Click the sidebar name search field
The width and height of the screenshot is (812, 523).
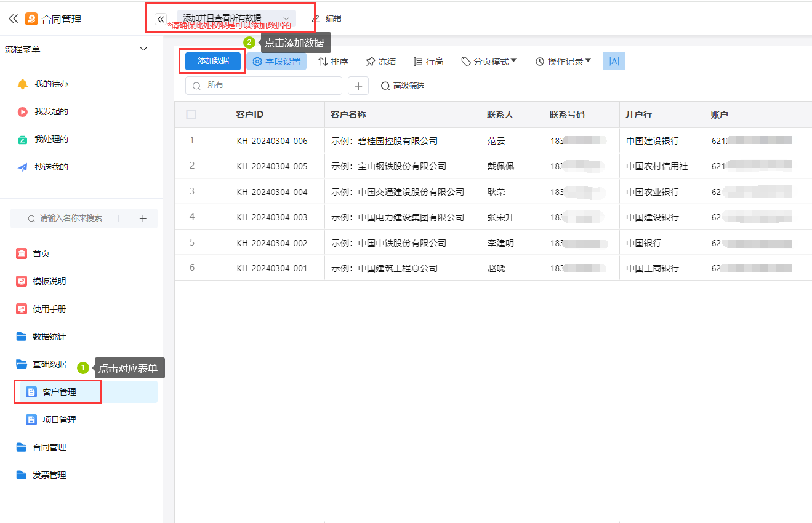click(71, 218)
